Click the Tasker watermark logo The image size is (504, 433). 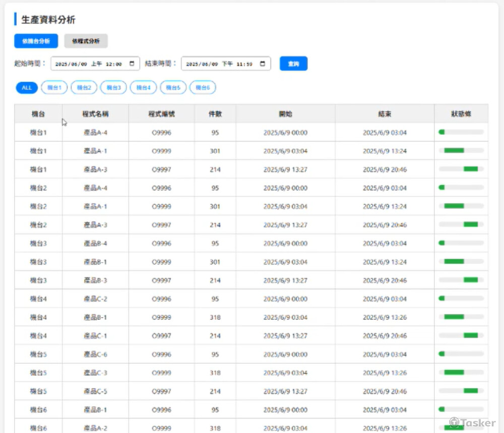click(x=472, y=422)
